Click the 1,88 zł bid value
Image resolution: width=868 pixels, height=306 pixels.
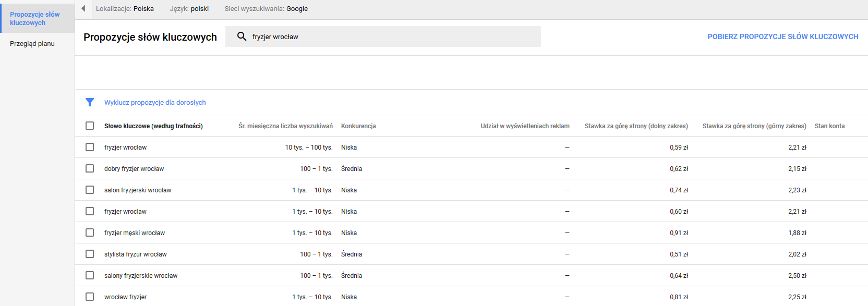pyautogui.click(x=797, y=232)
